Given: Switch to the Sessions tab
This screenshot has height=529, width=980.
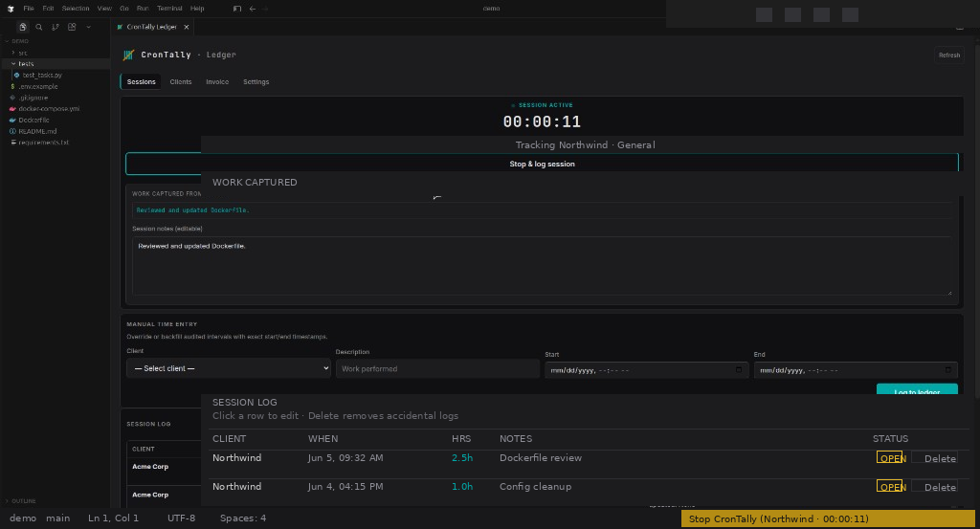Looking at the screenshot, I should pos(142,82).
